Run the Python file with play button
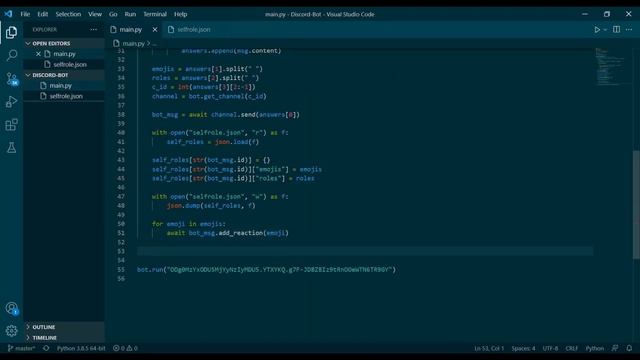 click(x=597, y=30)
